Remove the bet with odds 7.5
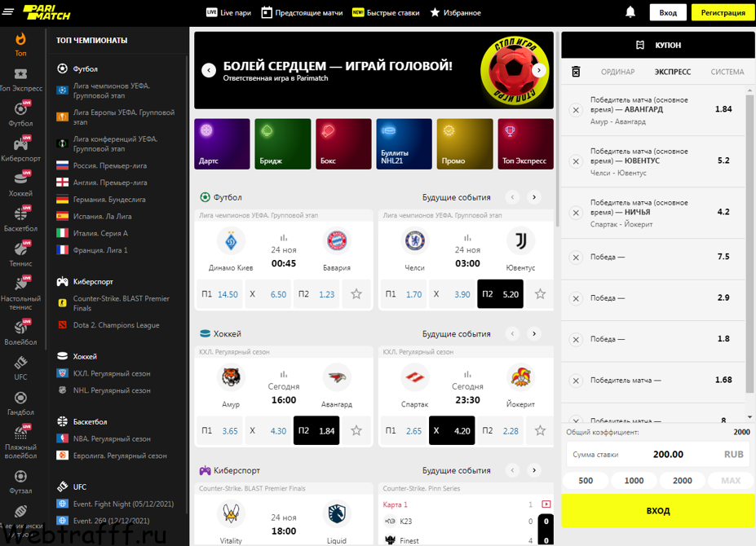756x546 pixels. click(x=576, y=258)
